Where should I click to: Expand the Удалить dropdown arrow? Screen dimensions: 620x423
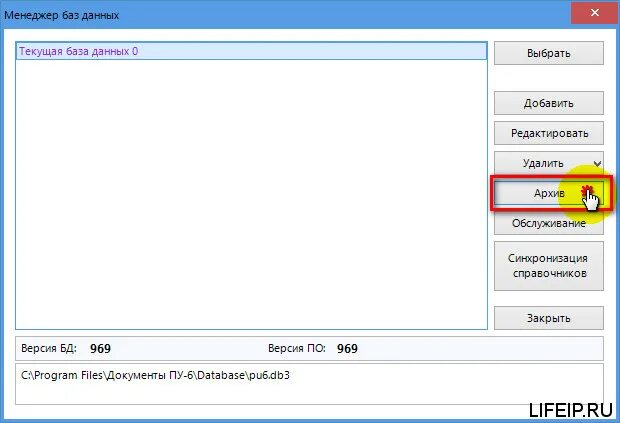tap(597, 163)
